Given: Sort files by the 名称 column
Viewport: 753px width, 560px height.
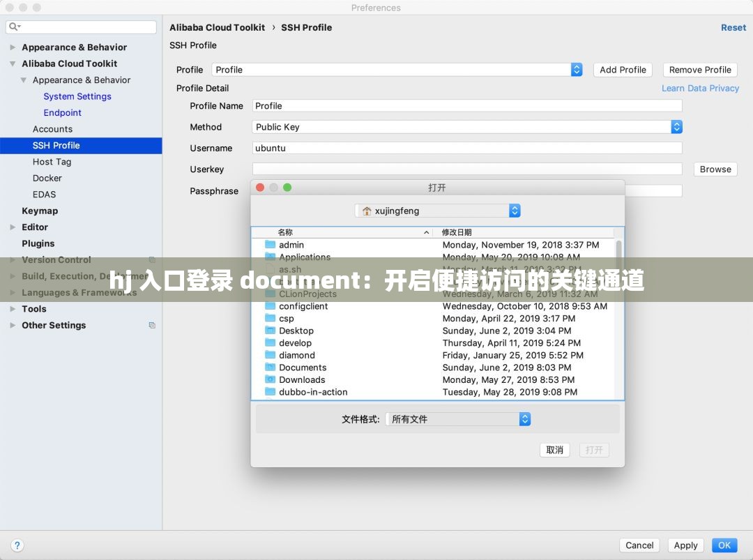Looking at the screenshot, I should click(x=286, y=232).
